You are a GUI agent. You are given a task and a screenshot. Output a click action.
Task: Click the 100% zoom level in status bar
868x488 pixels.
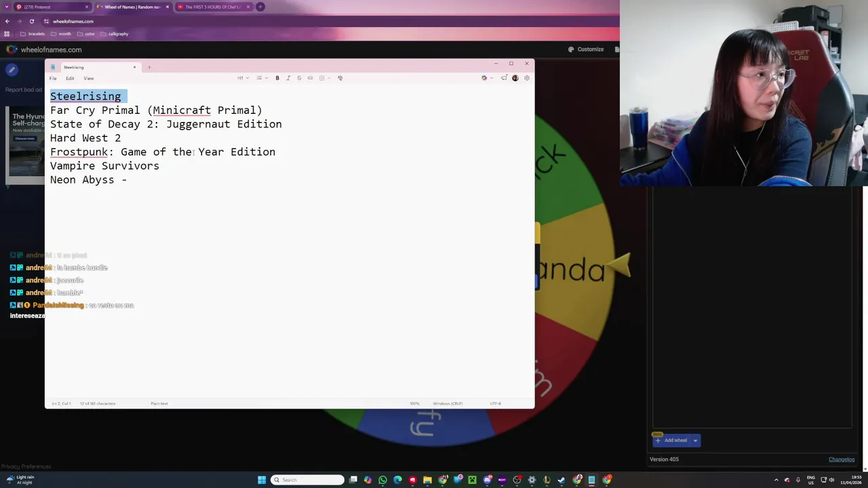414,404
